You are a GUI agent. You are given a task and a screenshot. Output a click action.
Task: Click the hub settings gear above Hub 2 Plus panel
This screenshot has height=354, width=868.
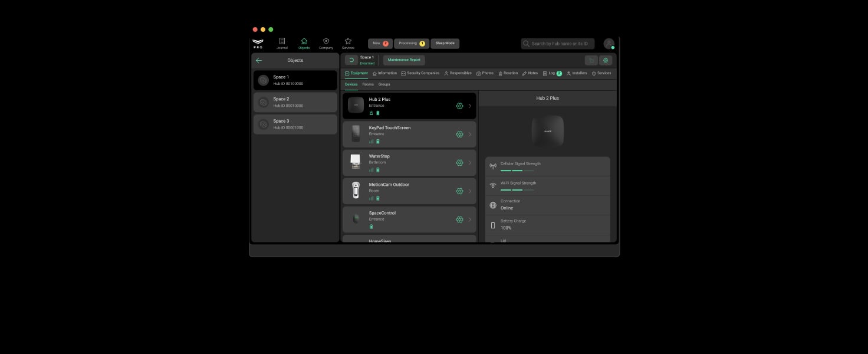(x=605, y=60)
